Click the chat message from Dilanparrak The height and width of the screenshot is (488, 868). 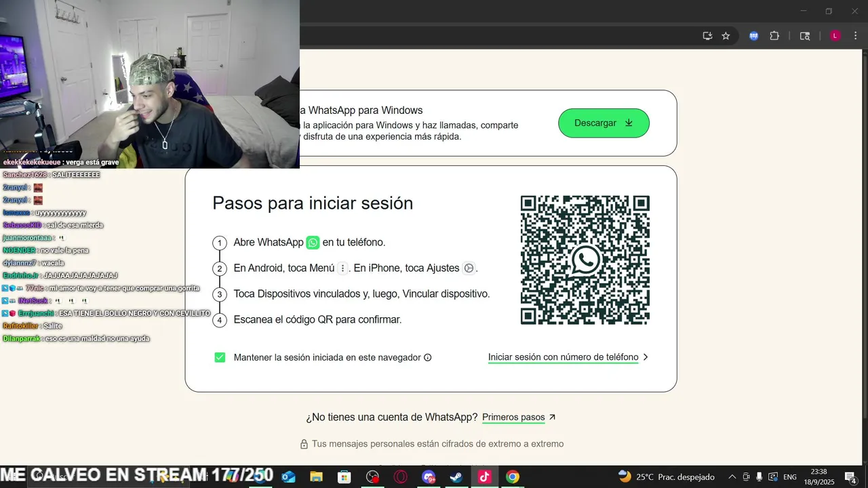pos(76,339)
